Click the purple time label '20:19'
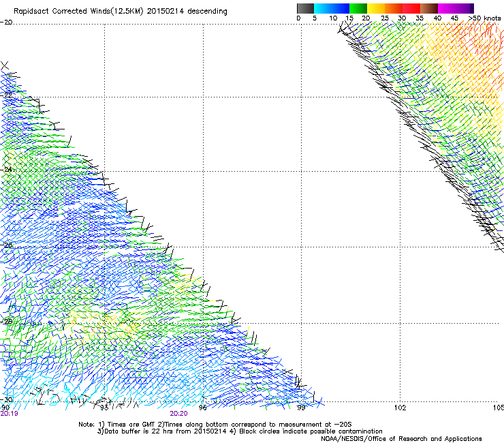The width and height of the screenshot is (504, 443). coord(9,414)
